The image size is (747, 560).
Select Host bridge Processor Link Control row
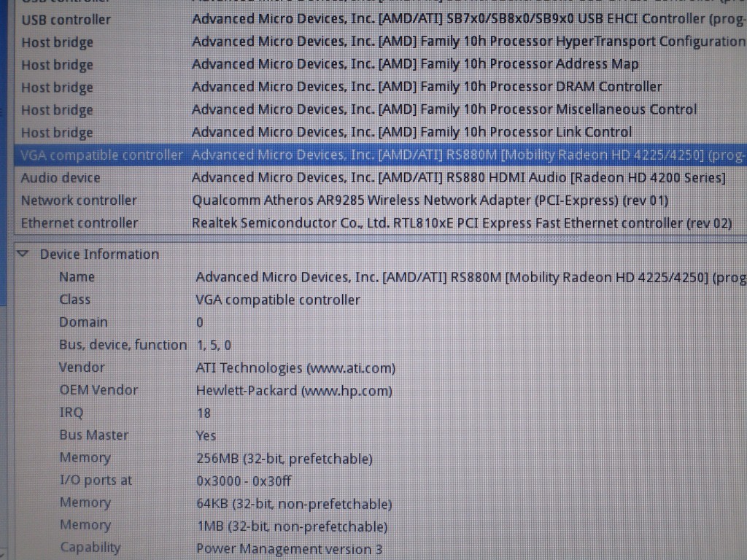click(380, 132)
